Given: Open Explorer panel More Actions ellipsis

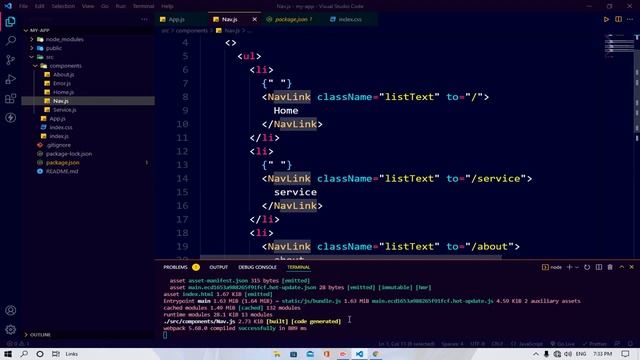Looking at the screenshot, I should click(x=144, y=19).
